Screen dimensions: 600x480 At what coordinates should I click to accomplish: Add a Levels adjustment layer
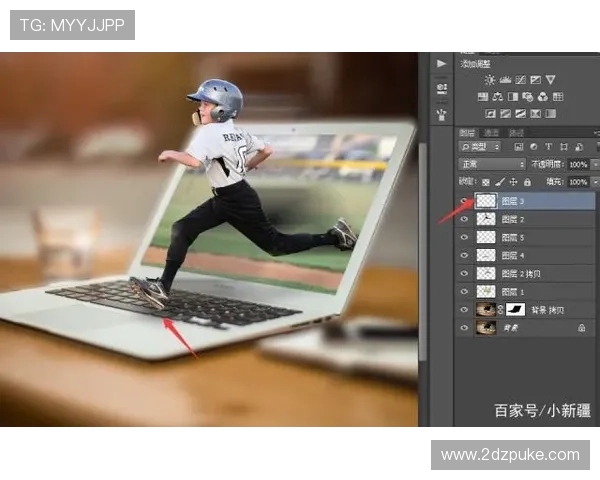pyautogui.click(x=505, y=79)
